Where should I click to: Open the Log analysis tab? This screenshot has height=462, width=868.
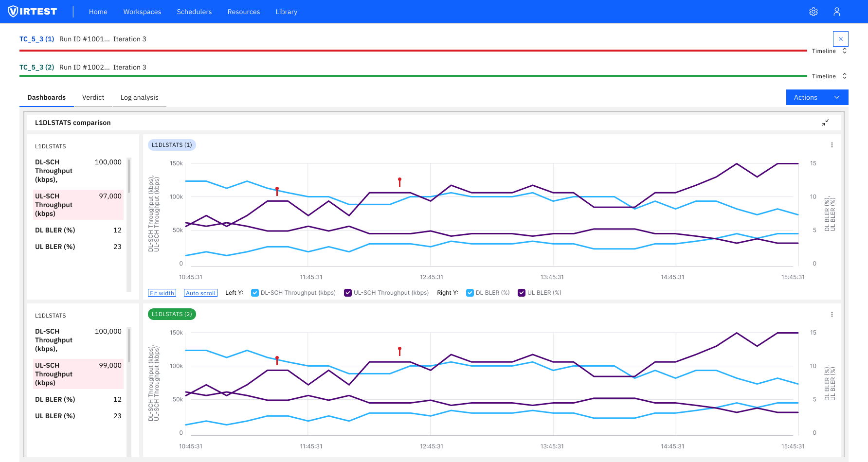tap(139, 97)
